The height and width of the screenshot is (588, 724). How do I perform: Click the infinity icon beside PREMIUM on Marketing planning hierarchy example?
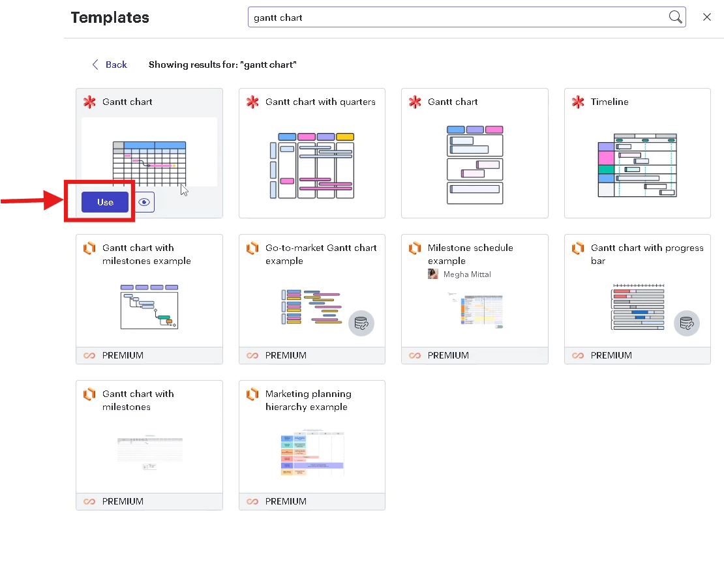tap(251, 501)
